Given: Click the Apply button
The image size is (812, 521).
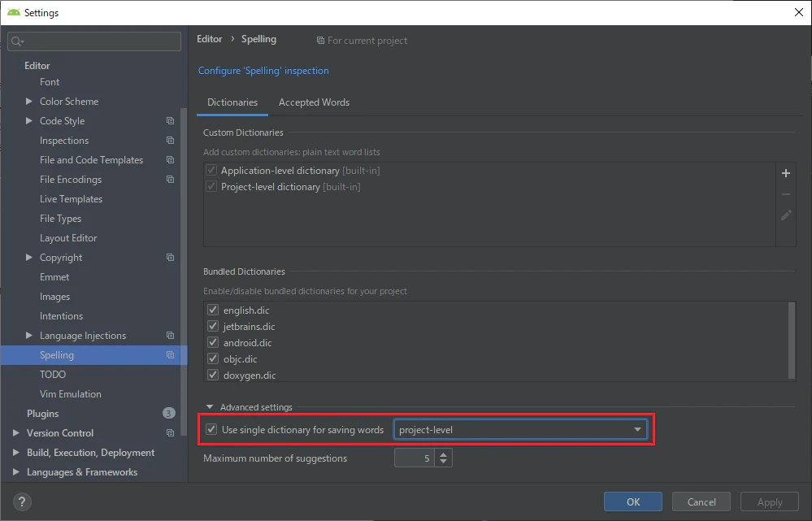Looking at the screenshot, I should pos(770,501).
